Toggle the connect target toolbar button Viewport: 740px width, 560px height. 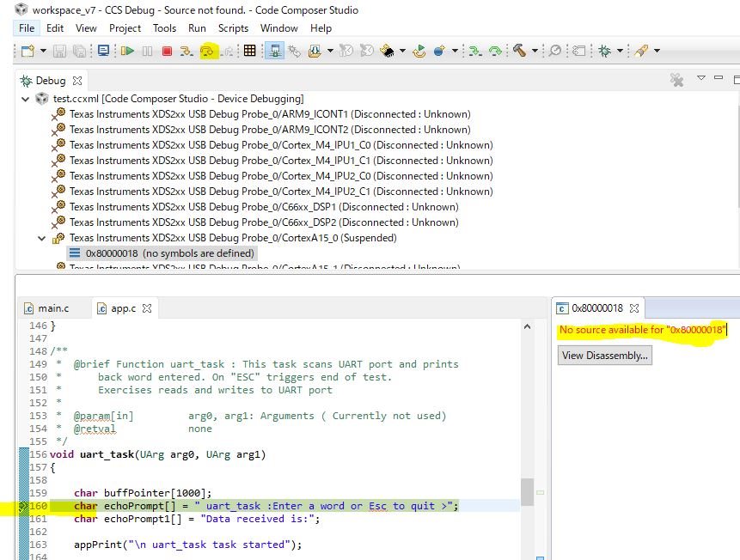click(x=275, y=51)
